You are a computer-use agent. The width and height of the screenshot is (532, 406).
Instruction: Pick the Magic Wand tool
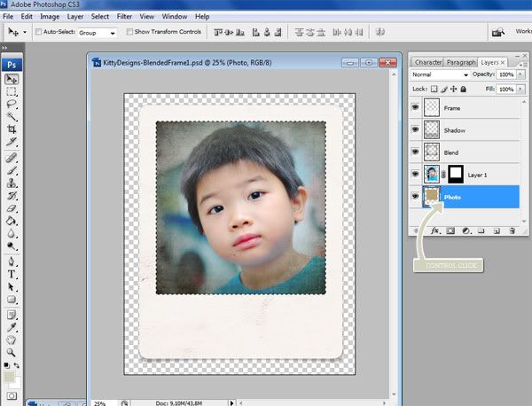coord(12,117)
